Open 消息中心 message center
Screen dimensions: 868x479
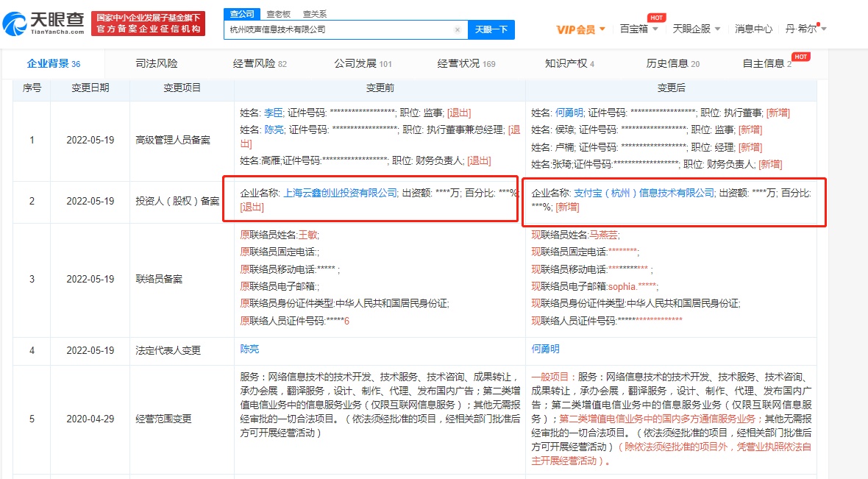coord(753,29)
